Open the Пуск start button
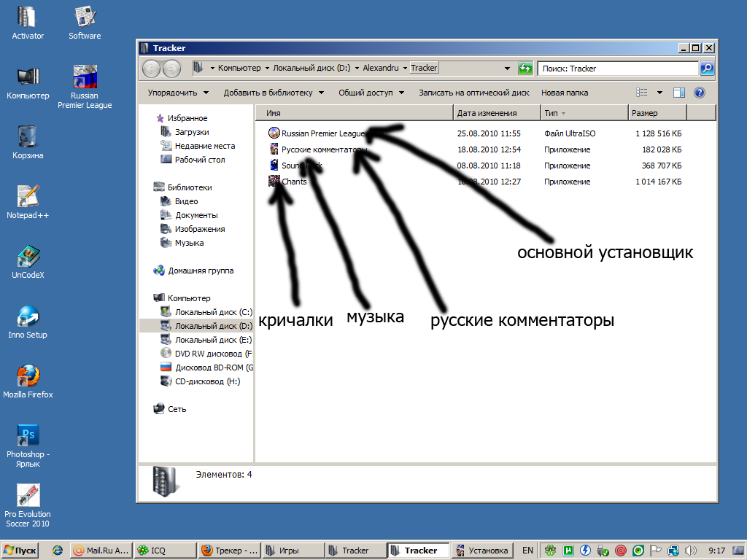This screenshot has height=560, width=747. click(x=20, y=551)
